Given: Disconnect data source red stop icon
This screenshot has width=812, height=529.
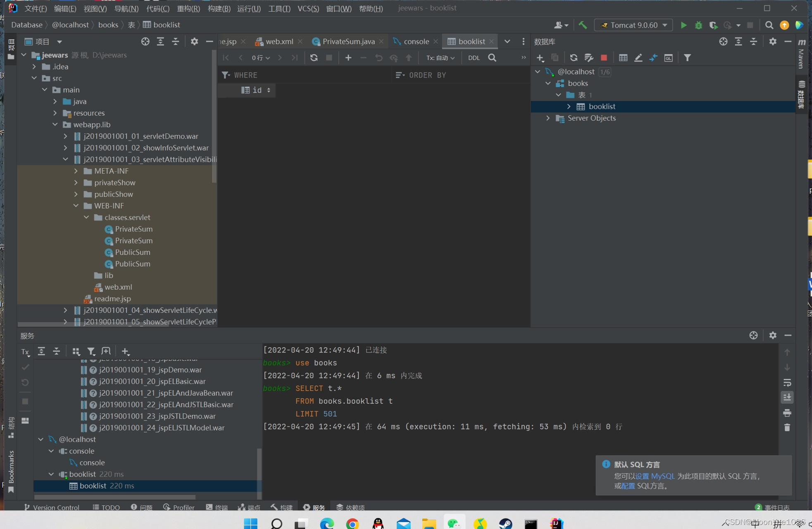Looking at the screenshot, I should coord(604,58).
